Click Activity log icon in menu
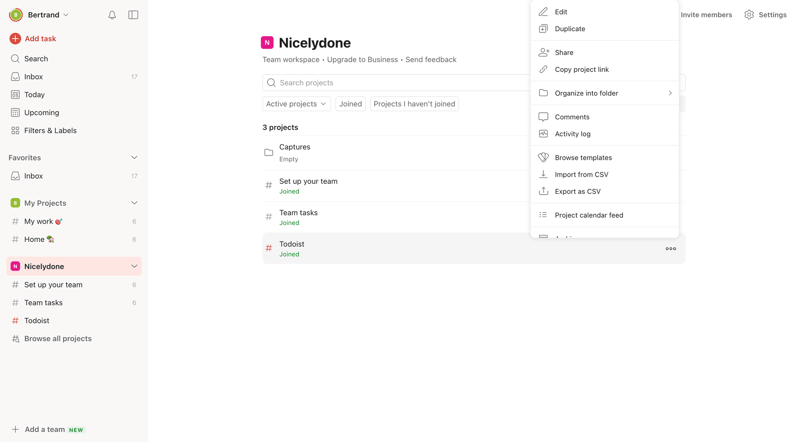Screen dimensions: 800x442 point(543,134)
